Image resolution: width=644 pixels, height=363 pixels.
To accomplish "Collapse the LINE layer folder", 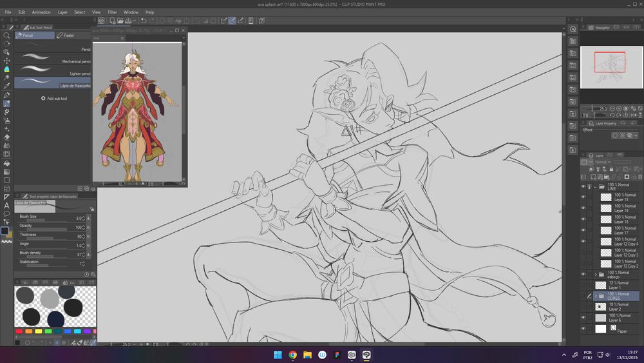I will (595, 186).
